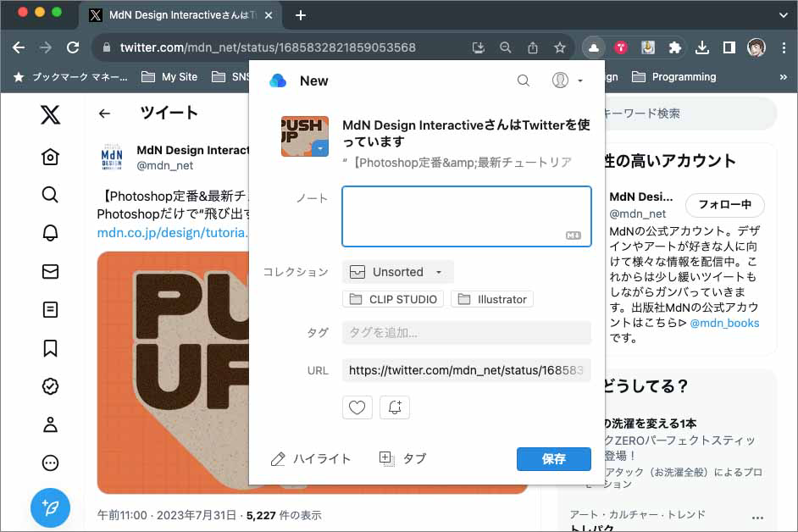Click the Raindrop search magnifier in the dialog
Screen dimensions: 798x532
523,80
